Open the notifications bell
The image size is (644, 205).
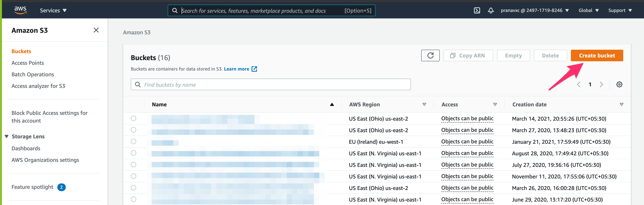coord(491,10)
